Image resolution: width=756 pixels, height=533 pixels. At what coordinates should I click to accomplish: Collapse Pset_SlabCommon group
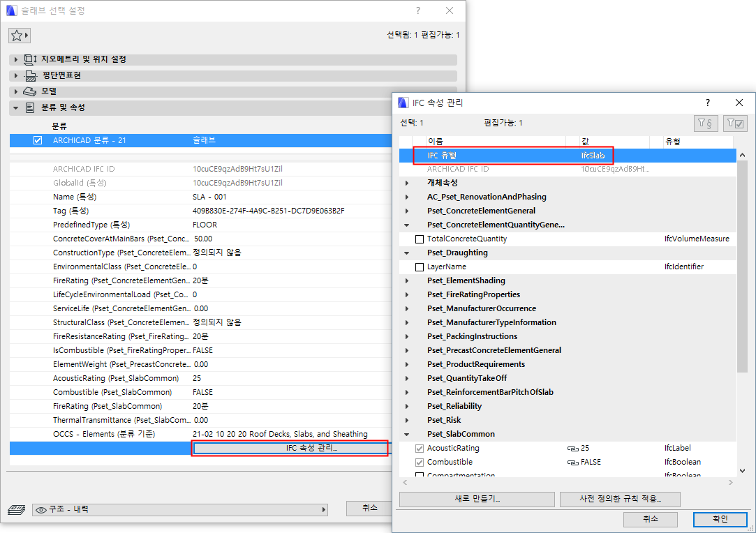click(407, 435)
